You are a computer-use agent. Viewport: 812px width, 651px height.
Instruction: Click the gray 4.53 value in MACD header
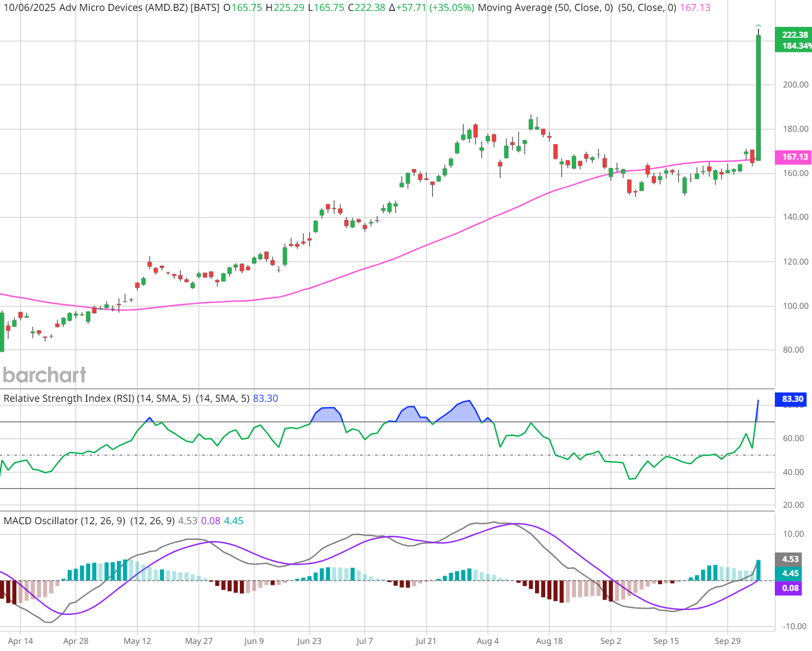click(x=188, y=521)
